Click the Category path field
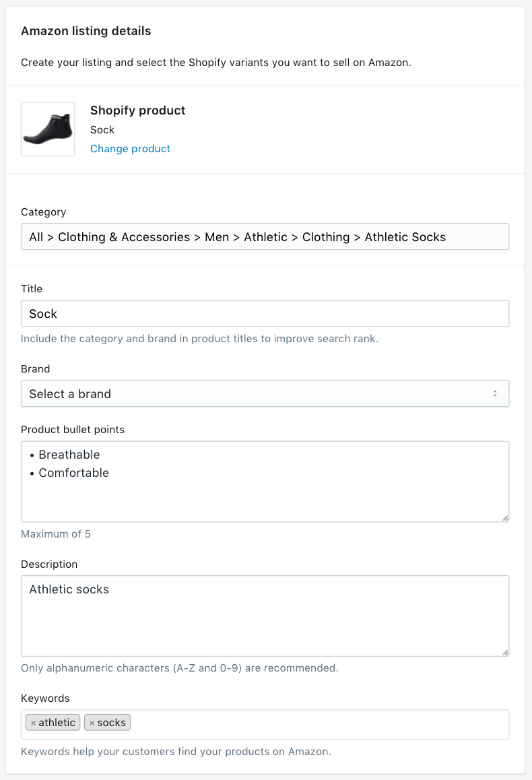532x780 pixels. pyautogui.click(x=265, y=237)
